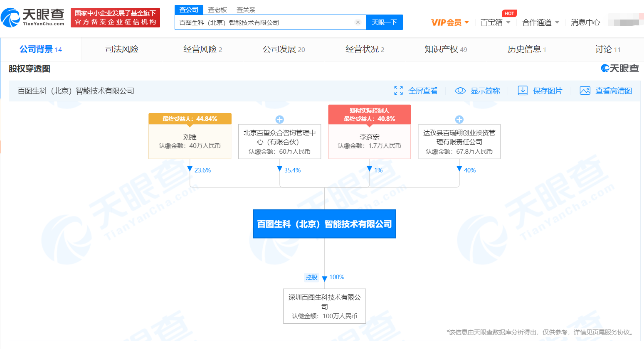
Task: Click the fullscreen view icon
Action: coord(398,91)
